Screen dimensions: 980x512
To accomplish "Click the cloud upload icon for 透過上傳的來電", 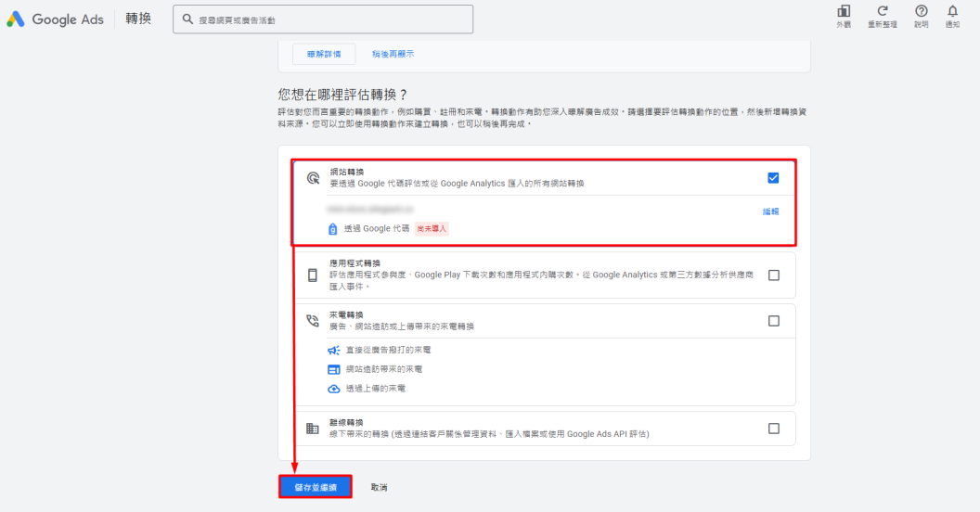I will (334, 389).
